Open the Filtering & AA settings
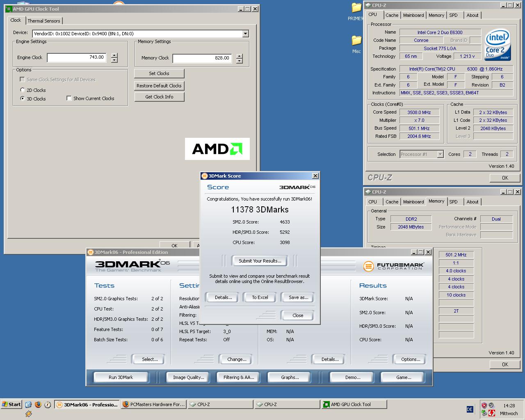Screen dimensions: 525x420 (x=239, y=377)
